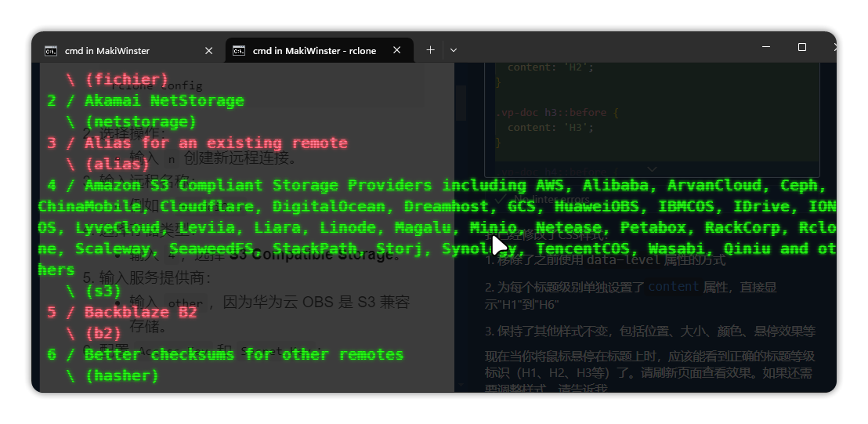The image size is (868, 424).
Task: Click the '(fichier)' line
Action: (x=117, y=79)
